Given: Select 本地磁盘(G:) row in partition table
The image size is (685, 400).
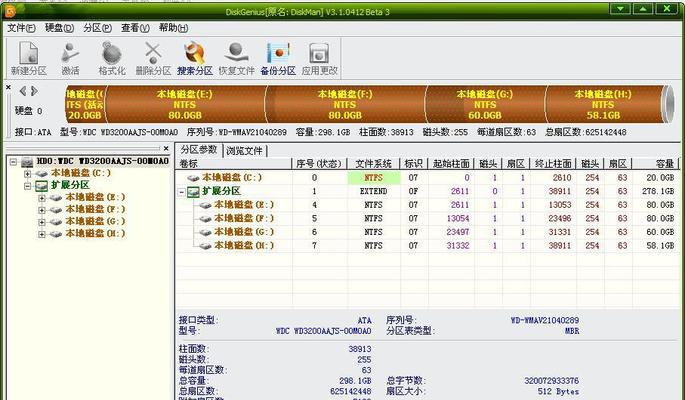Looking at the screenshot, I should coord(427,232).
